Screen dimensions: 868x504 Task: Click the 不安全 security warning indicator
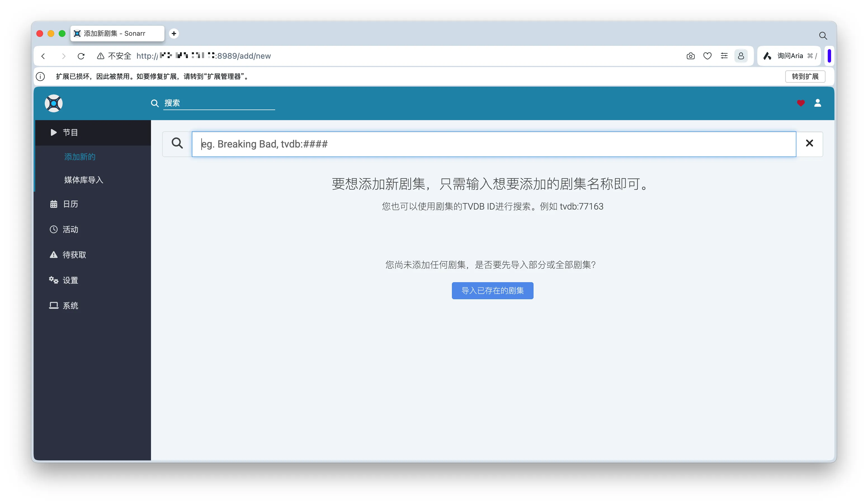(114, 56)
